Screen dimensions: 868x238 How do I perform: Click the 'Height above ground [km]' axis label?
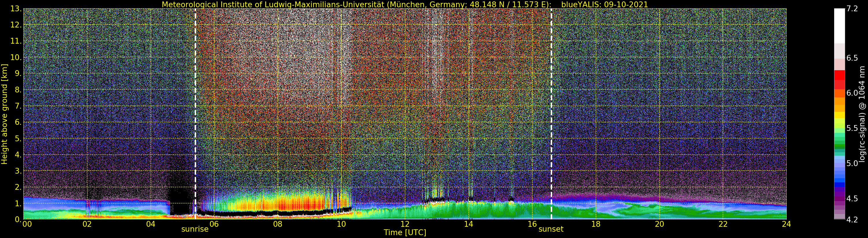[x=4, y=114]
